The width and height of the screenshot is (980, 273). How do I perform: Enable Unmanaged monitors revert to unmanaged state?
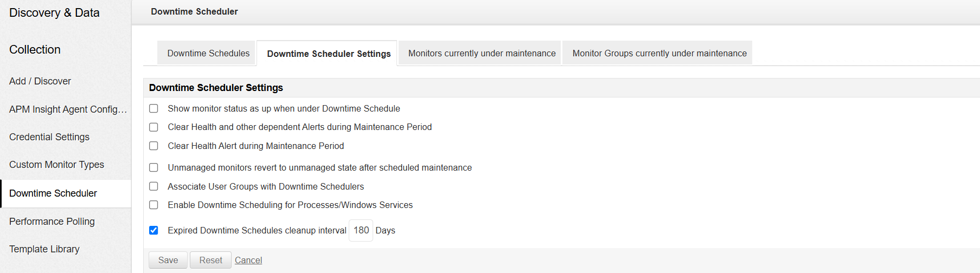pos(154,167)
